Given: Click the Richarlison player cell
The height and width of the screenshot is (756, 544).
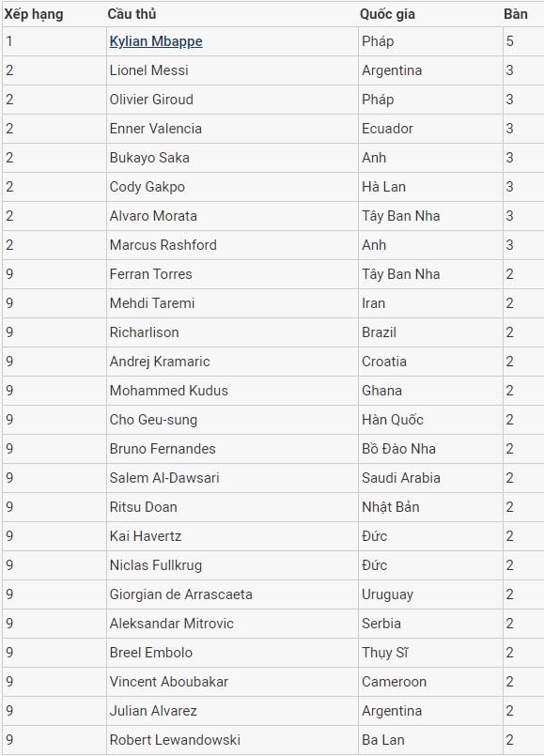Looking at the screenshot, I should click(232, 332).
